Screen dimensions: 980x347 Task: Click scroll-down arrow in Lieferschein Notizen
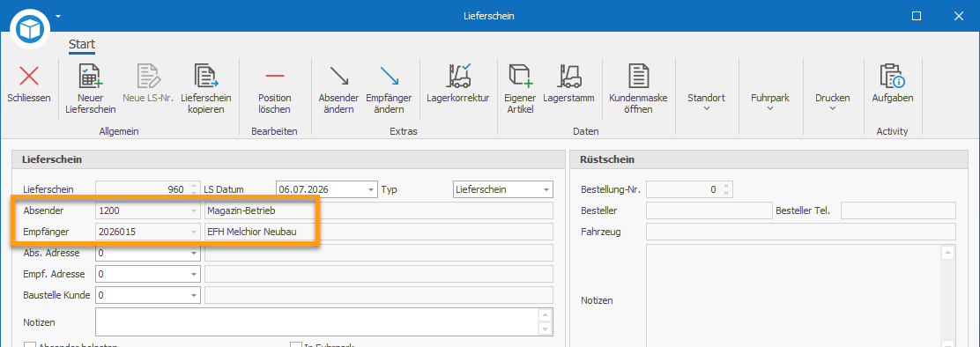(x=545, y=329)
